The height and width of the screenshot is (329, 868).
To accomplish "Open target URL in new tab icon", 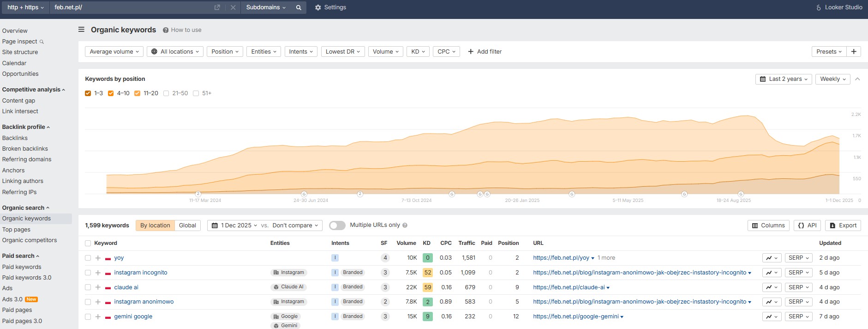I will (217, 7).
